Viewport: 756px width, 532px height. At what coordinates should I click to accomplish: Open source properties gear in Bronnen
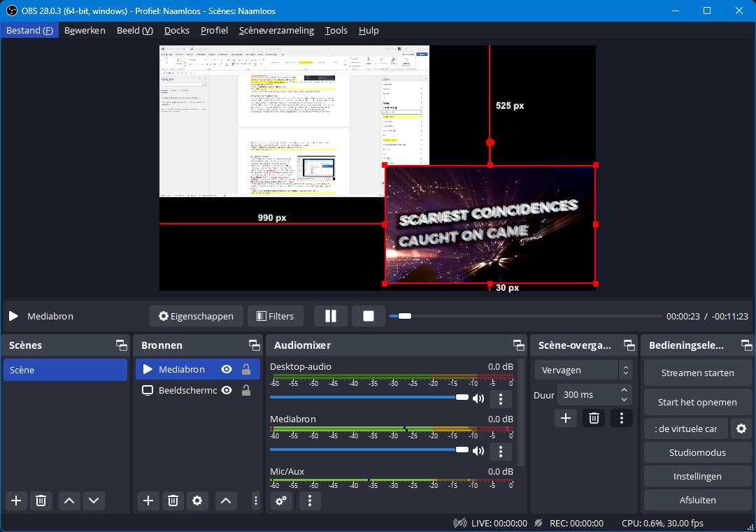(x=197, y=501)
